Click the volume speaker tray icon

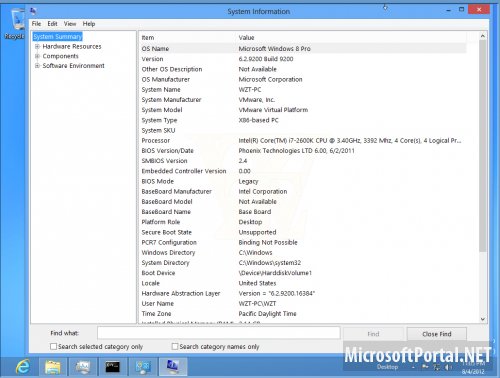pyautogui.click(x=447, y=367)
